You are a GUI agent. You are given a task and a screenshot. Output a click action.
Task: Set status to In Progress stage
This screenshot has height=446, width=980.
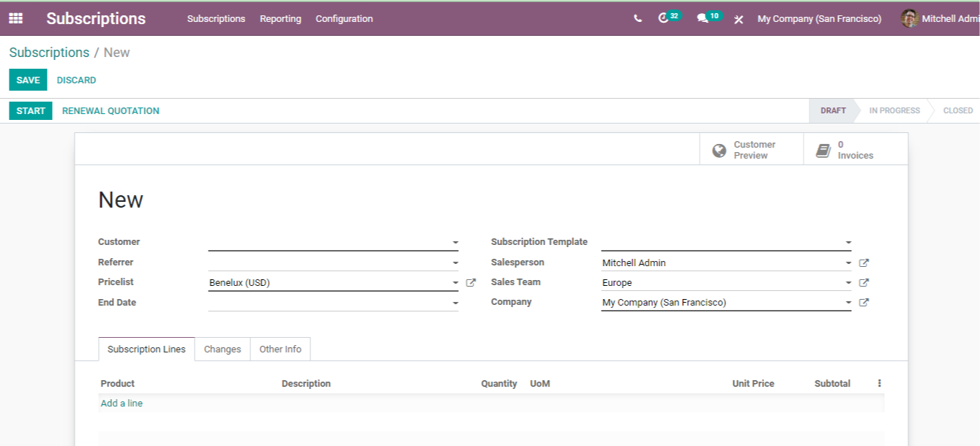[x=894, y=111]
